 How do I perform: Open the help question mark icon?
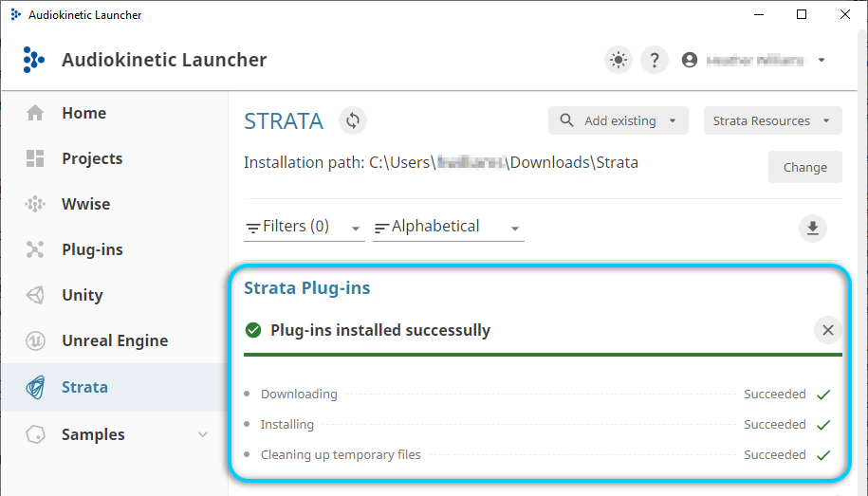pos(654,61)
